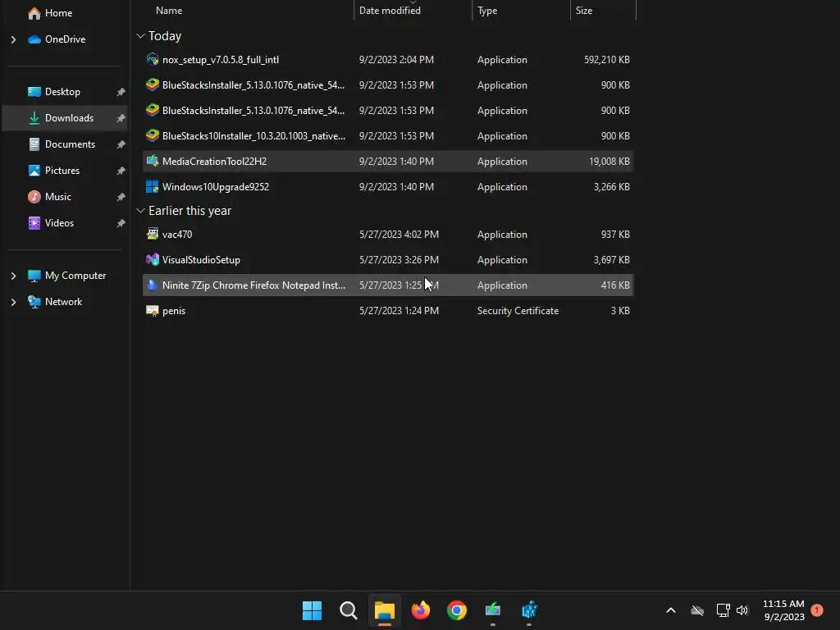Viewport: 840px width, 630px height.
Task: Select the Windows10Upgrade9252 file name
Action: point(216,186)
